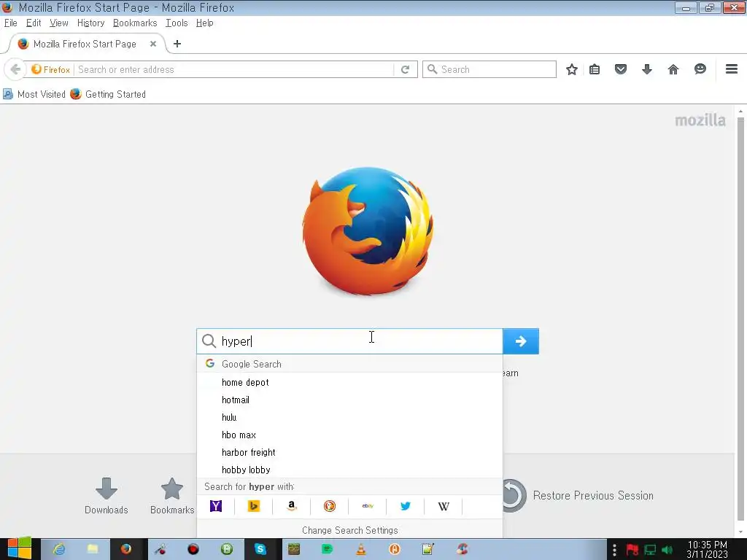
Task: Open the Bookmarks menu
Action: (x=135, y=23)
